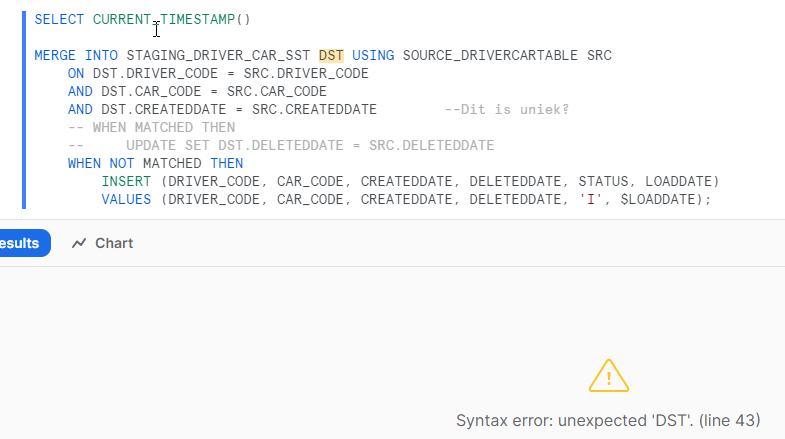Screen dimensions: 785x439
Task: Click the ON DST.DRIVER_CODE condition line
Action: [218, 74]
